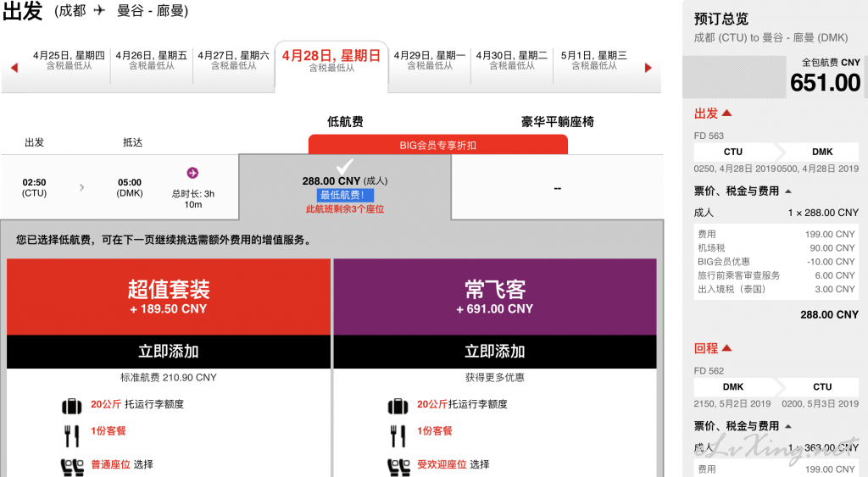868x477 pixels.
Task: Select the April 29 Monday date tab
Action: pyautogui.click(x=430, y=60)
